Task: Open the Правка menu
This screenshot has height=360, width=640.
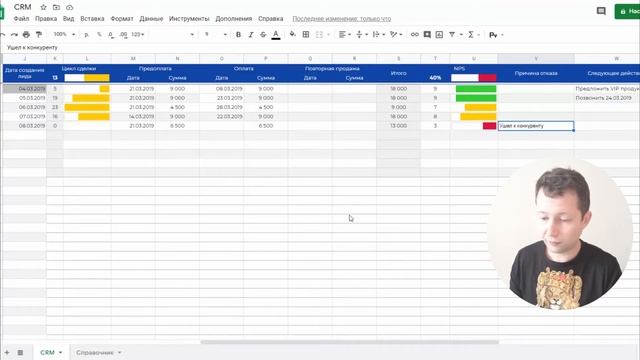Action: (46, 19)
